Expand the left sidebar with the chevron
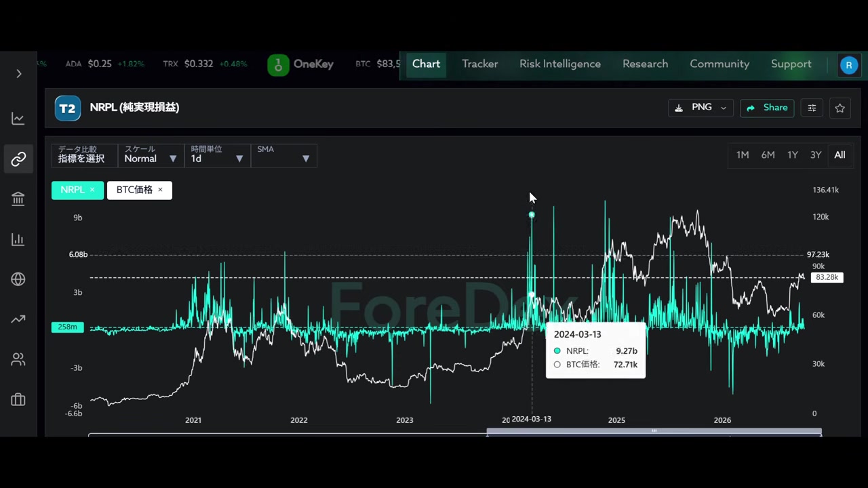 click(x=19, y=73)
